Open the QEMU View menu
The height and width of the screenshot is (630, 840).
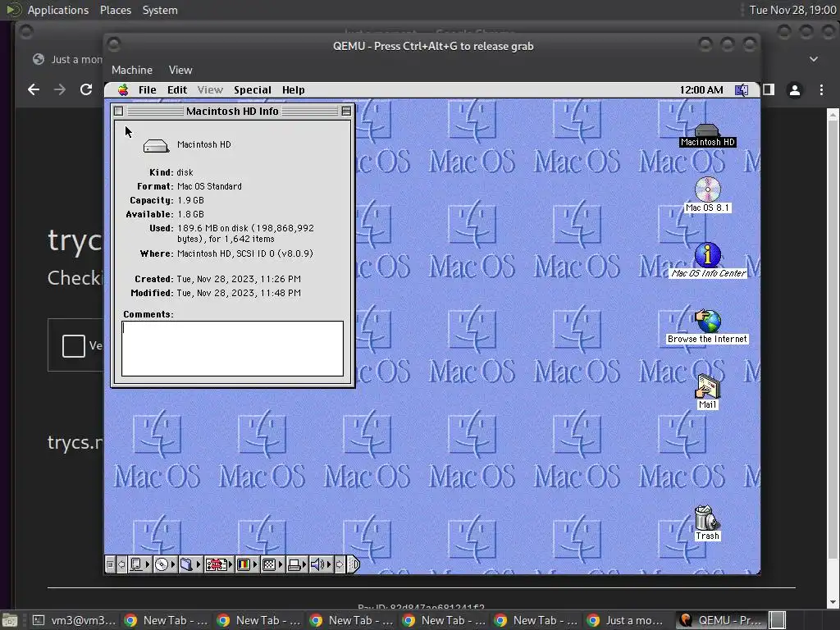pos(180,71)
